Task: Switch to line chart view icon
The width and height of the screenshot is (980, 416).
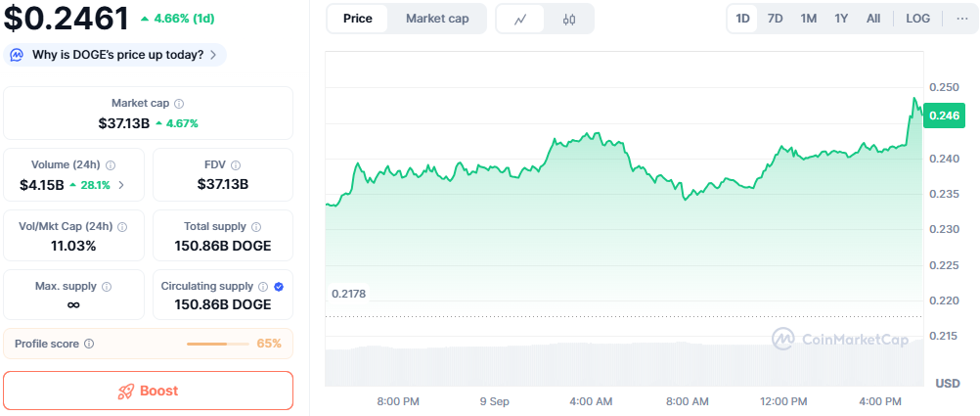Action: tap(521, 19)
